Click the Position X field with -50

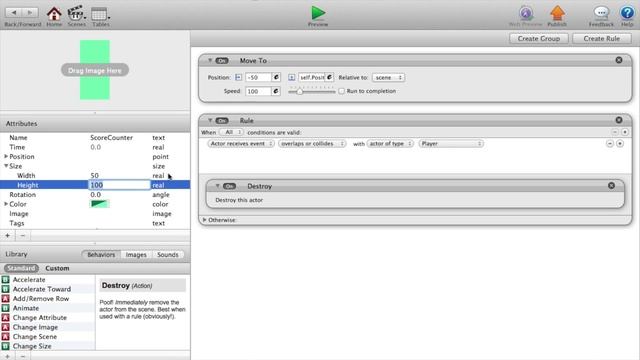(258, 77)
